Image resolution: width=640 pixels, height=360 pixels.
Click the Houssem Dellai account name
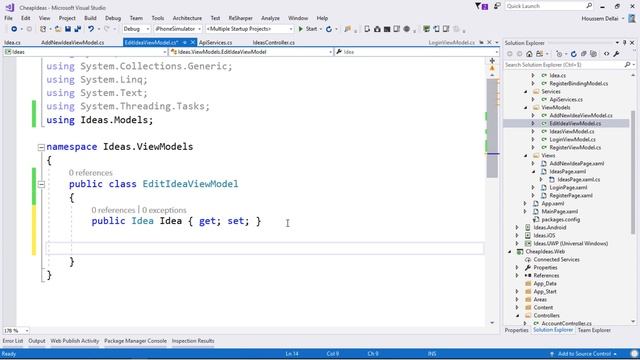coord(600,18)
